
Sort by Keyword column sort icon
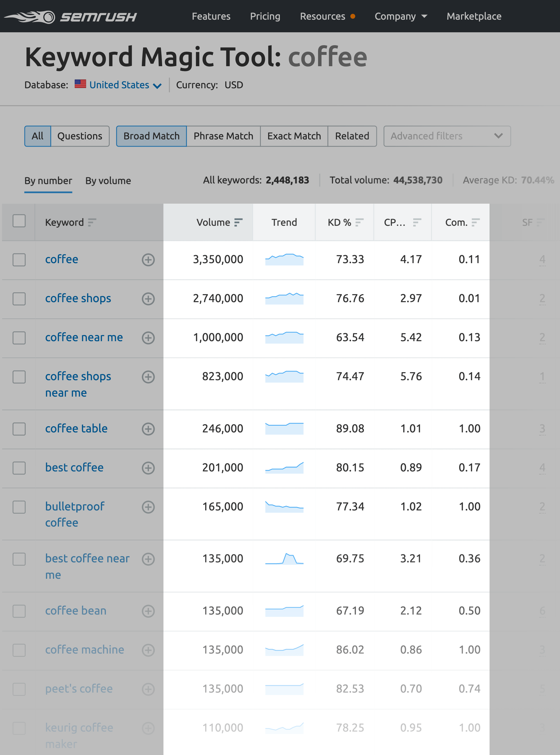pos(92,223)
